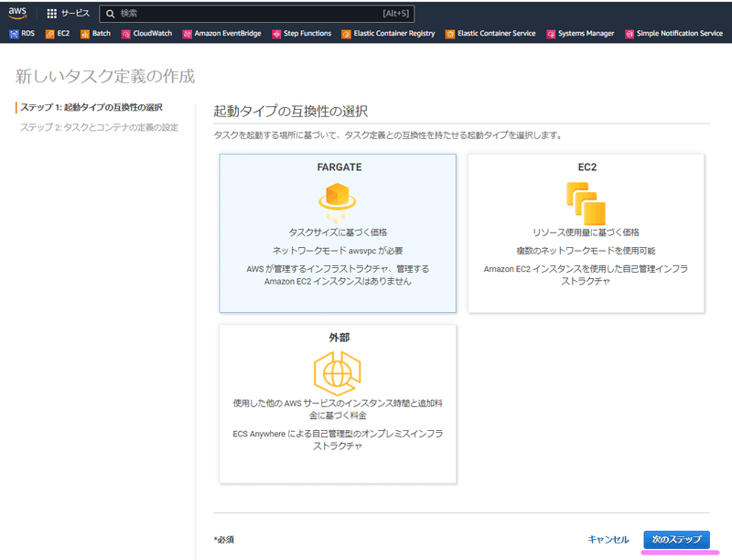Open the services grid menu icon

[52, 14]
